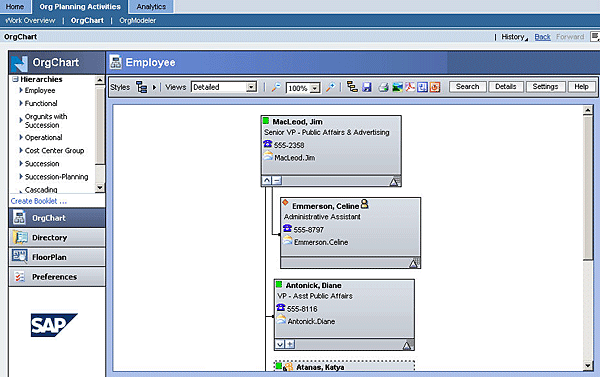The image size is (600, 377).
Task: Click the options icon beside Forward
Action: point(595,37)
